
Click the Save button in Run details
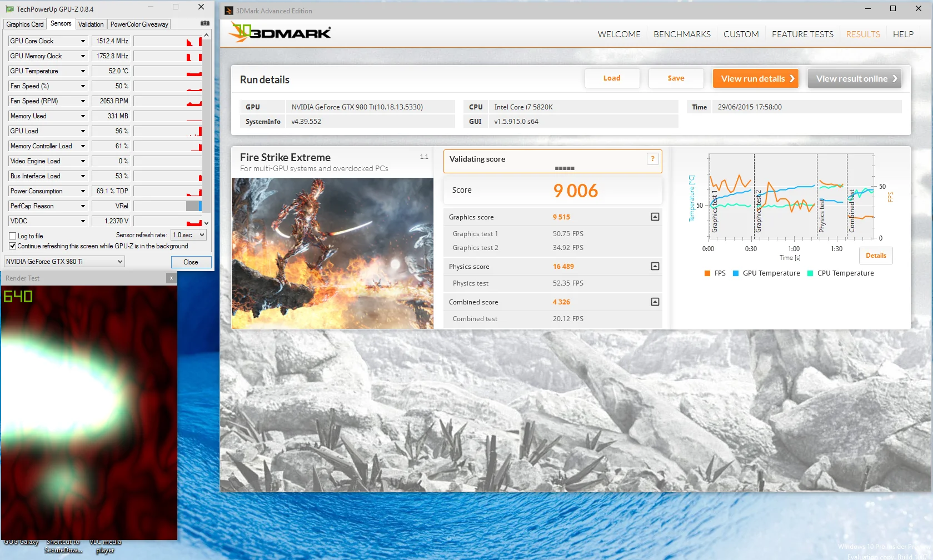click(x=676, y=78)
